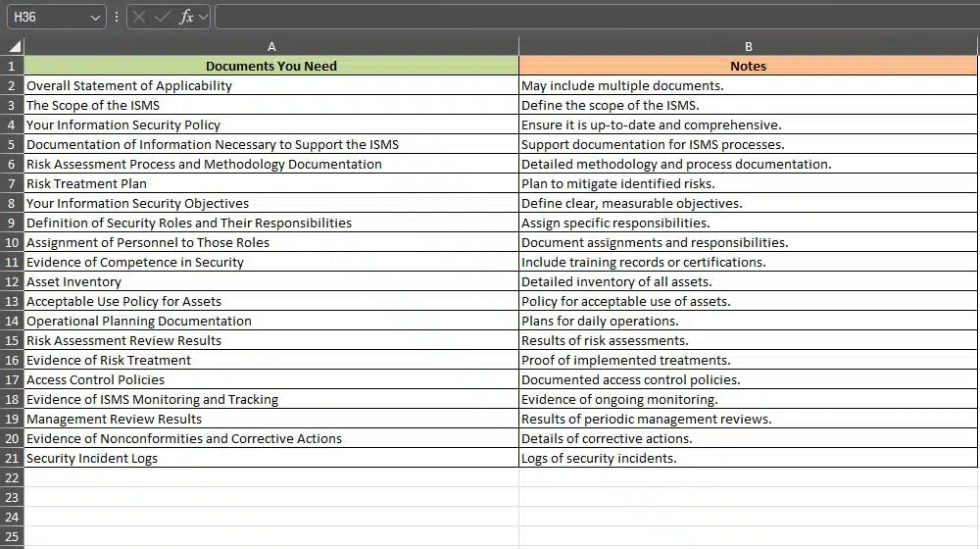Expand the dropdown next to fx
Image resolution: width=980 pixels, height=549 pixels.
tap(203, 18)
